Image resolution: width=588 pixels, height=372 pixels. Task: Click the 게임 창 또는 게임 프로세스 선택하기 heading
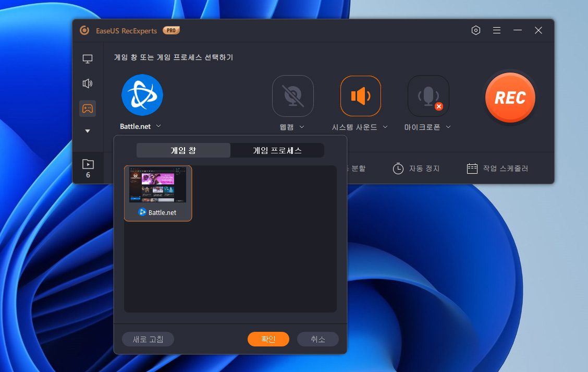[174, 57]
